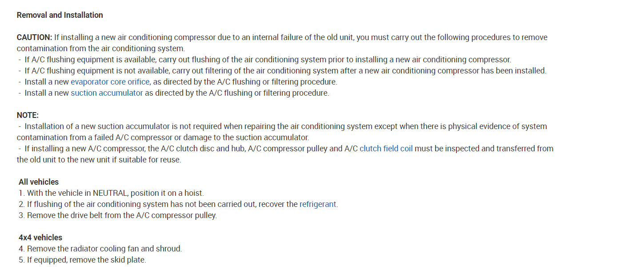The width and height of the screenshot is (644, 267).
Task: Click the All vehicles subheading
Action: coord(39,182)
